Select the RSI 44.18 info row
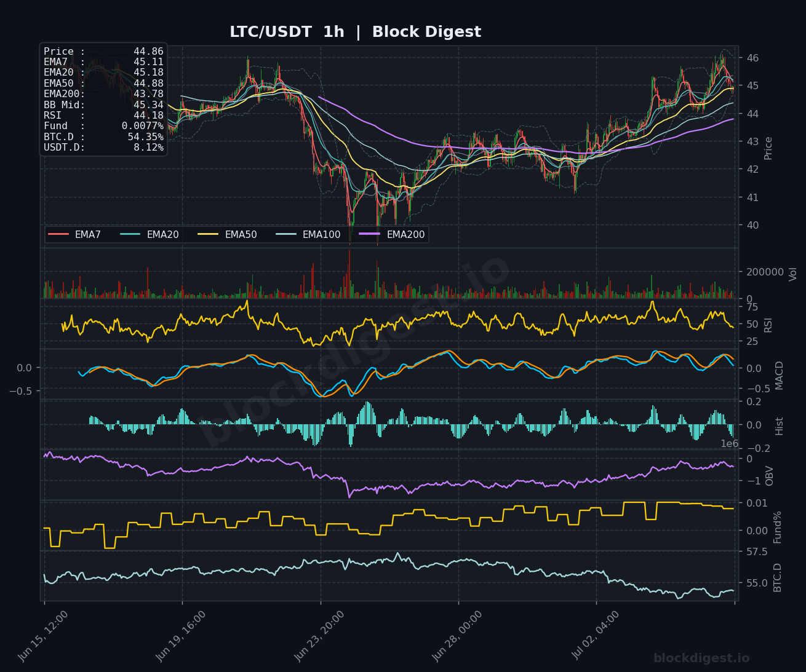 pos(103,116)
